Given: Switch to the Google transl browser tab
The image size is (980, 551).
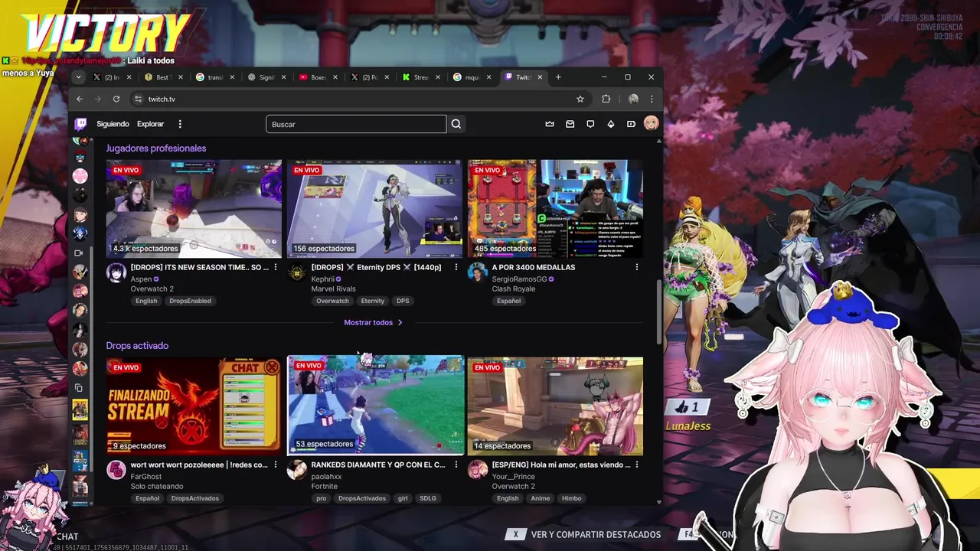Looking at the screenshot, I should coord(214,77).
